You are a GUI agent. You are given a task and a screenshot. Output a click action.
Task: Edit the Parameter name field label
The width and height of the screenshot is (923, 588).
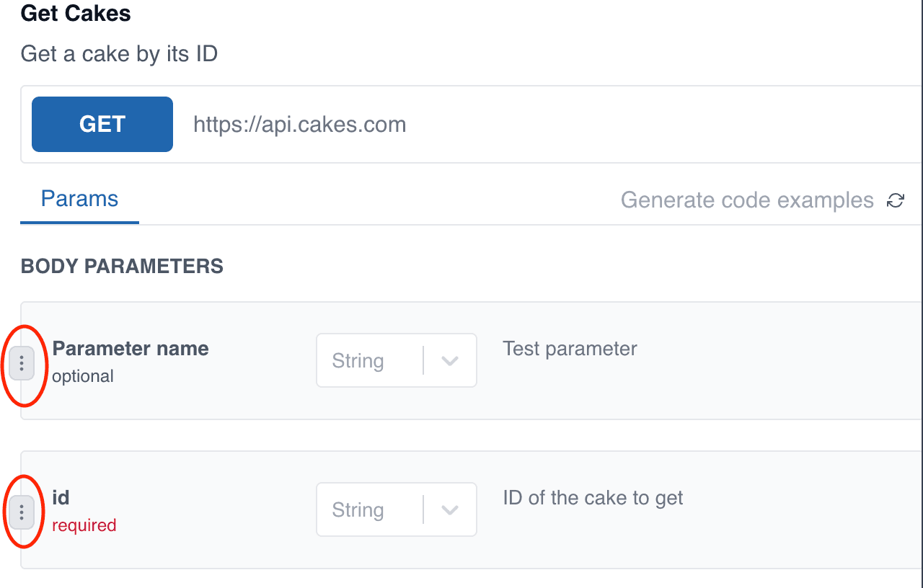[131, 349]
